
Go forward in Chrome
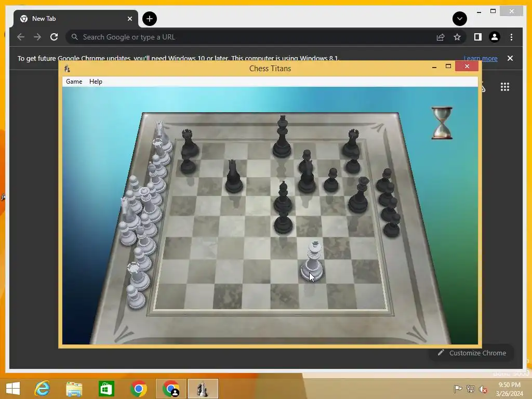37,37
